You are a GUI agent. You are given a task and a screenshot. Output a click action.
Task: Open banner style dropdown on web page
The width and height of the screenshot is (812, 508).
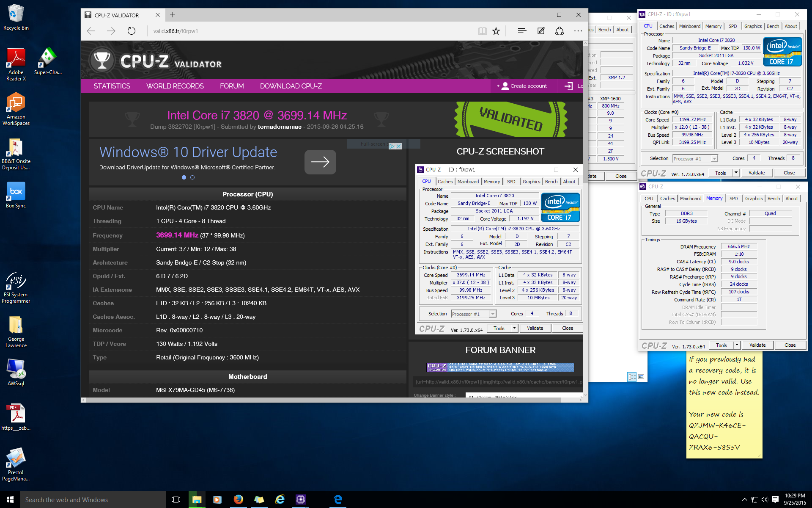click(524, 396)
